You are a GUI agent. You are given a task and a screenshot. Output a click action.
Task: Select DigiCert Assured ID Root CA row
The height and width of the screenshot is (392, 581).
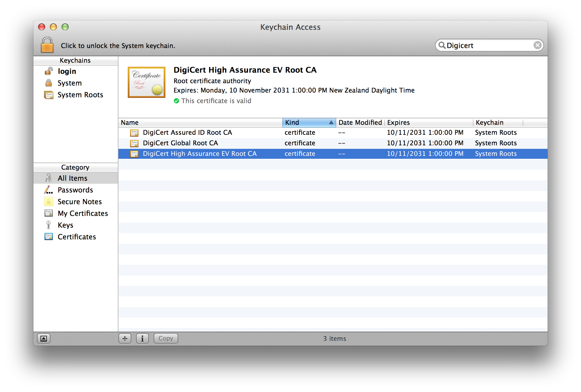click(333, 132)
